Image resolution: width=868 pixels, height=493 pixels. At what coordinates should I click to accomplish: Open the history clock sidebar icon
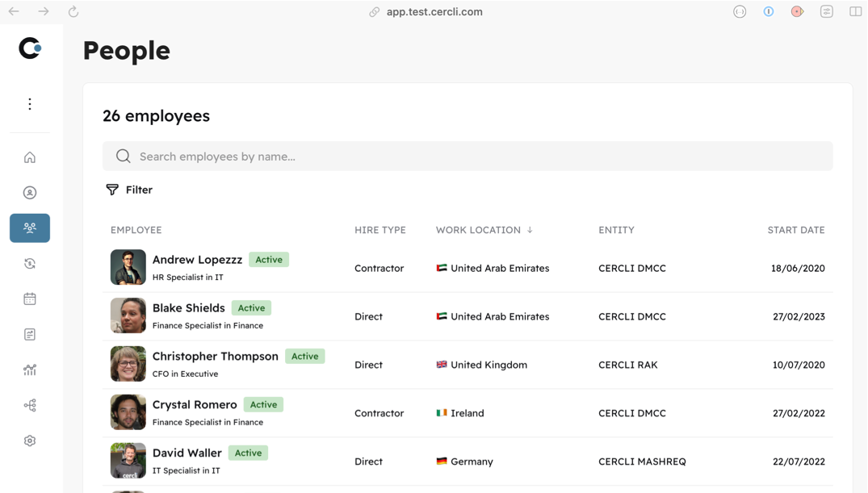point(30,263)
